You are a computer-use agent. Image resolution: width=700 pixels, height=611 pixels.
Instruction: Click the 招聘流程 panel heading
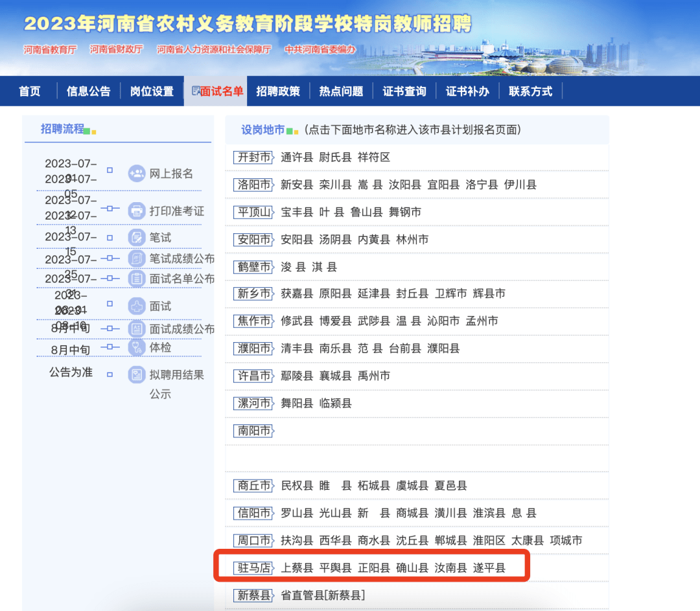pyautogui.click(x=62, y=129)
